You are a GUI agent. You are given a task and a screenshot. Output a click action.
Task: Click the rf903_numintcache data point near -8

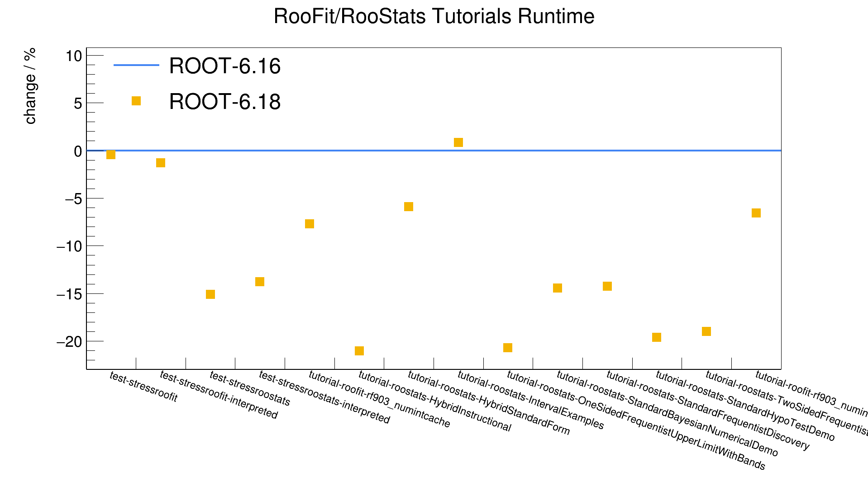pos(310,224)
